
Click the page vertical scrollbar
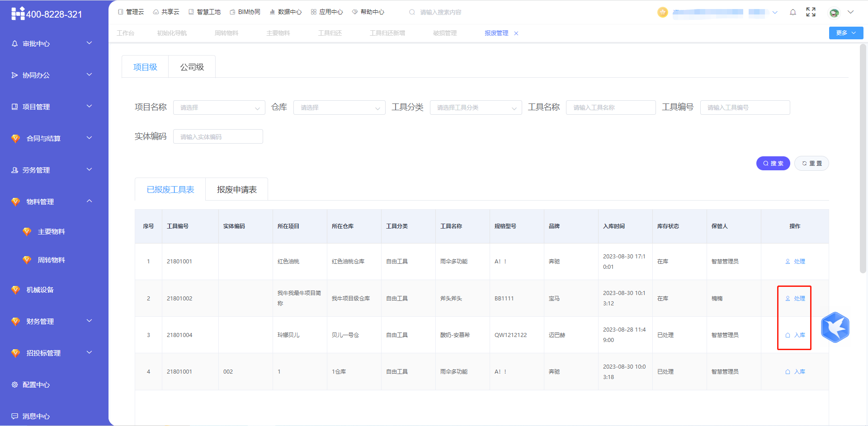pyautogui.click(x=863, y=158)
